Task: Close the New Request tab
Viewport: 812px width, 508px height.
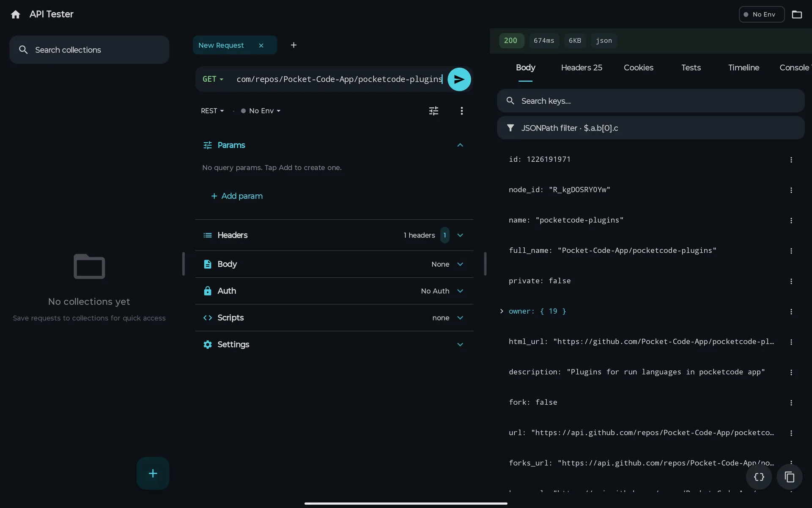Action: click(261, 45)
